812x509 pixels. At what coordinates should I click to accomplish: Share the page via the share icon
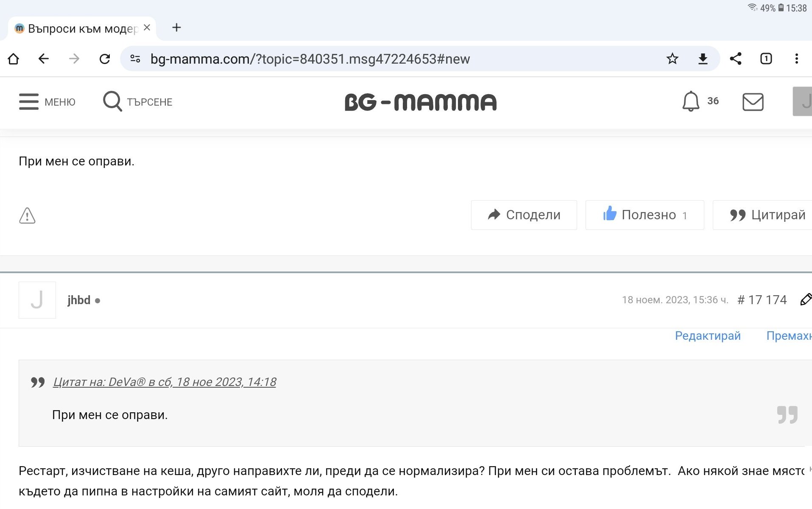click(x=736, y=59)
